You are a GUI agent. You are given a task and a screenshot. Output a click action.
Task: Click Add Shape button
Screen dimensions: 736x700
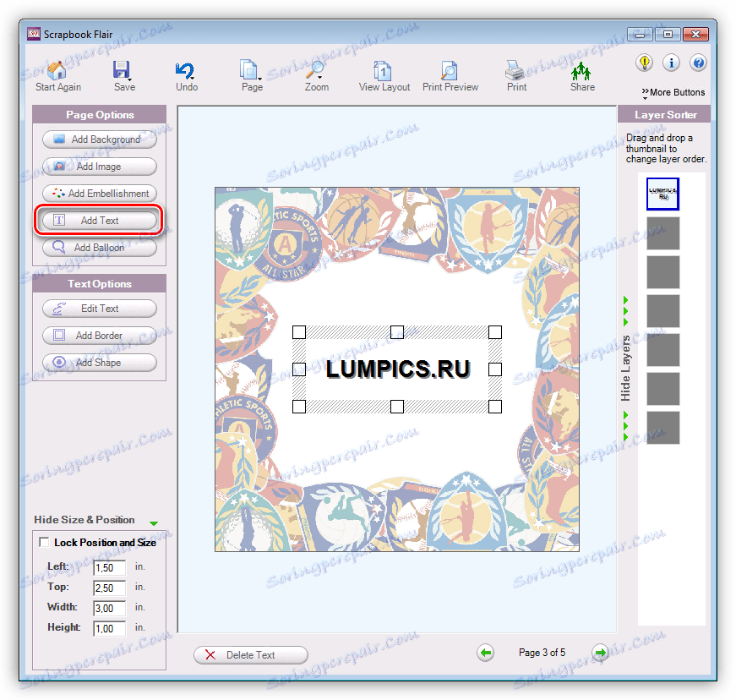[100, 363]
